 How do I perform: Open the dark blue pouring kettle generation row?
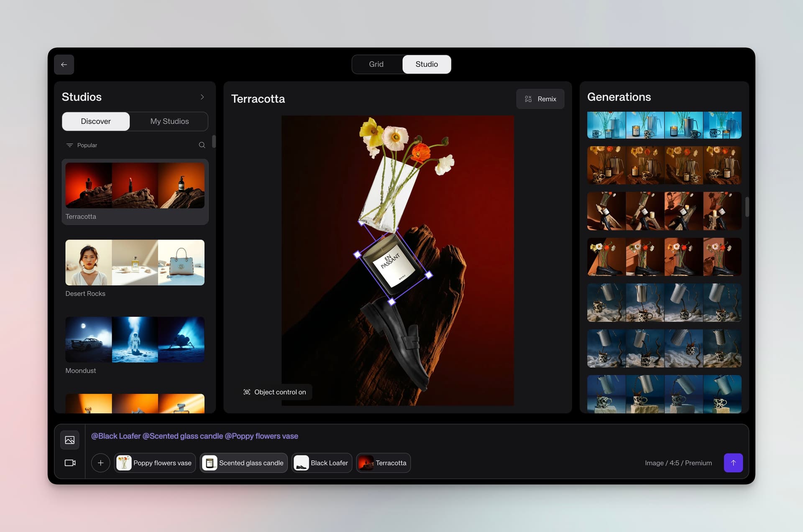pyautogui.click(x=664, y=349)
